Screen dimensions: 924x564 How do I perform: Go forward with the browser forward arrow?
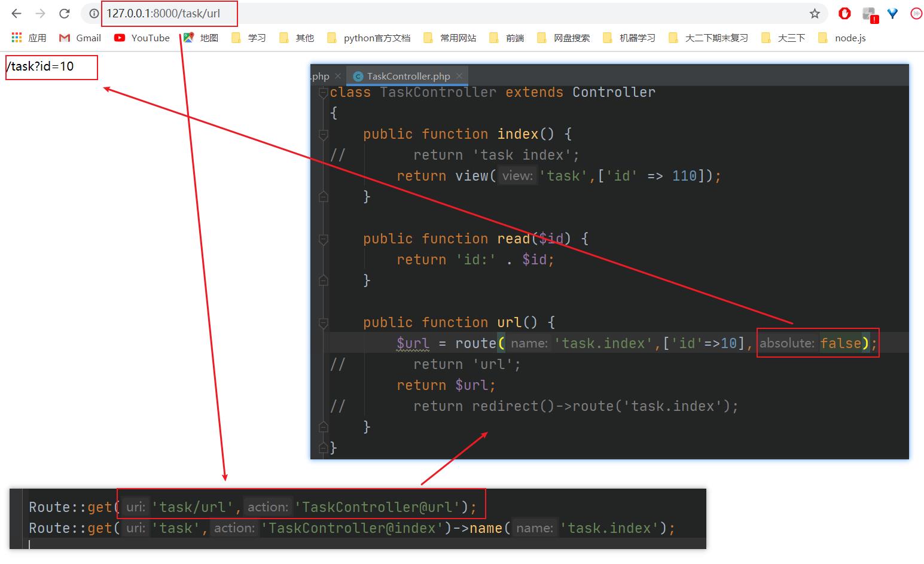click(40, 13)
